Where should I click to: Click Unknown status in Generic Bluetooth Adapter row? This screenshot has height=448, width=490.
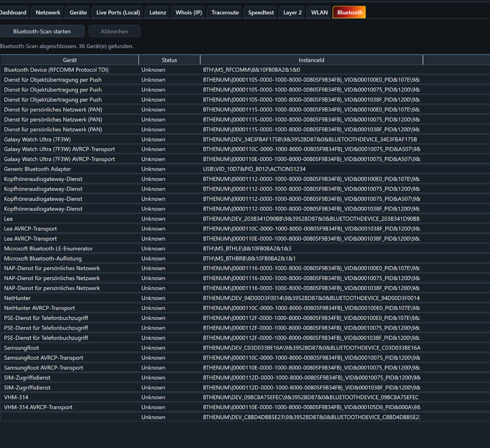pos(153,169)
